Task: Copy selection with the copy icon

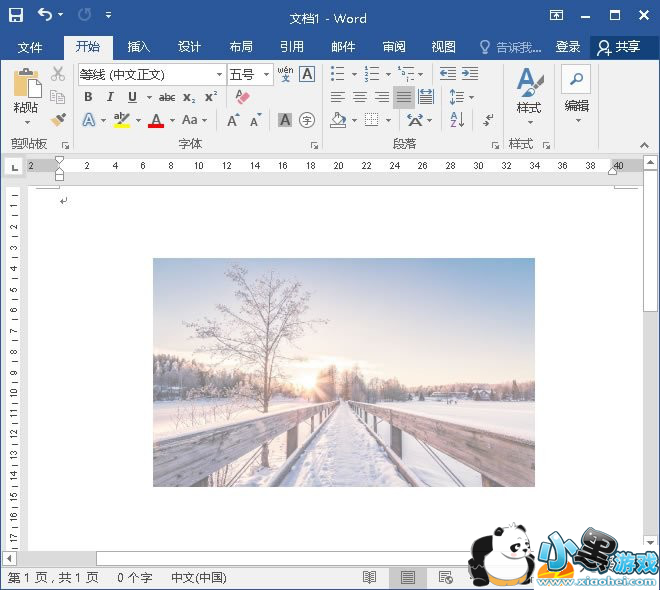Action: tap(58, 97)
